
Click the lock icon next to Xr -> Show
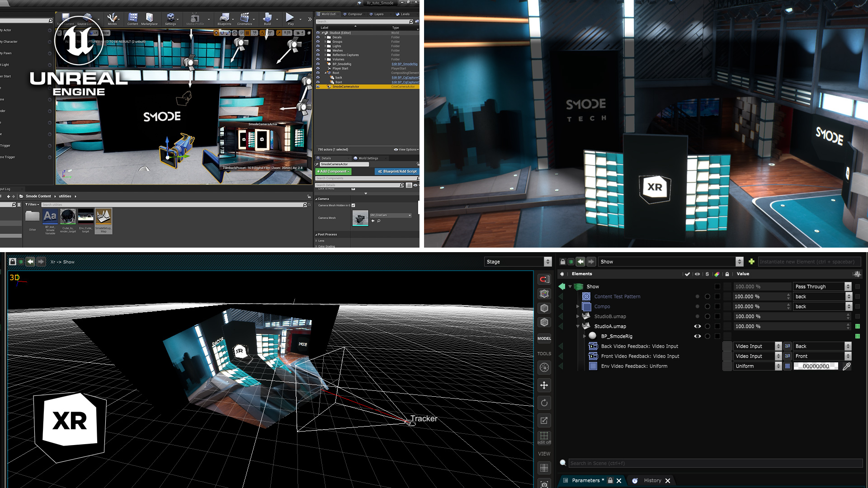13,262
